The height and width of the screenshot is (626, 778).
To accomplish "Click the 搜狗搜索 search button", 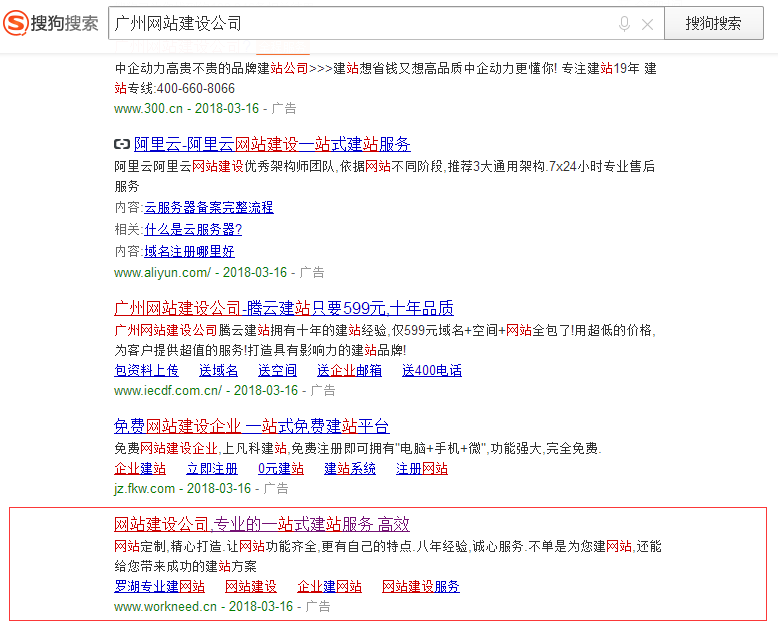I will [x=713, y=23].
